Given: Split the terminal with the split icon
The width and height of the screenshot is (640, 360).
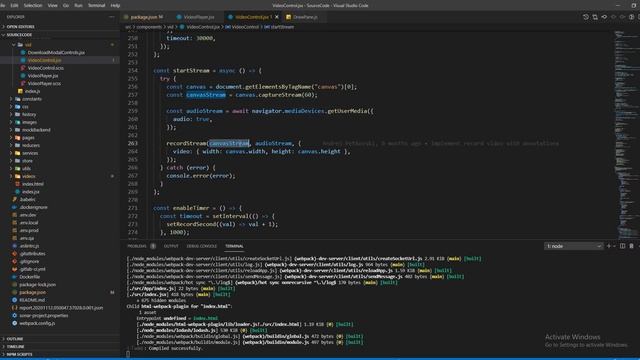Looking at the screenshot, I should coord(622,246).
